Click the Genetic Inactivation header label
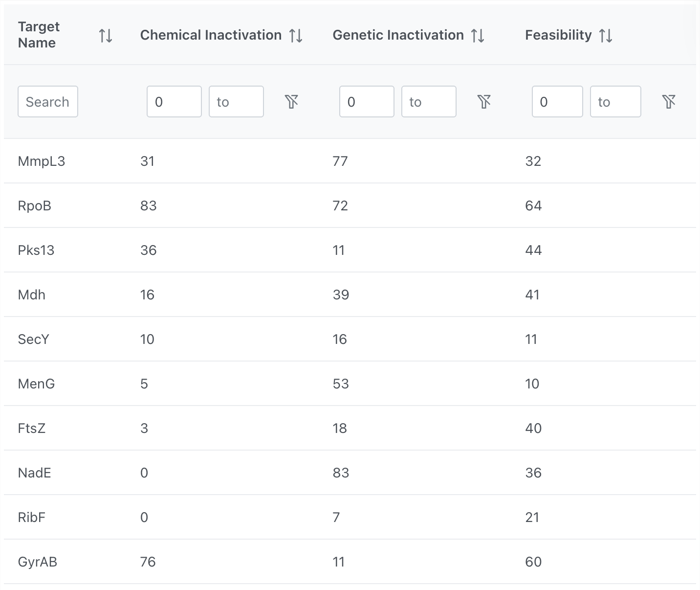 tap(398, 35)
